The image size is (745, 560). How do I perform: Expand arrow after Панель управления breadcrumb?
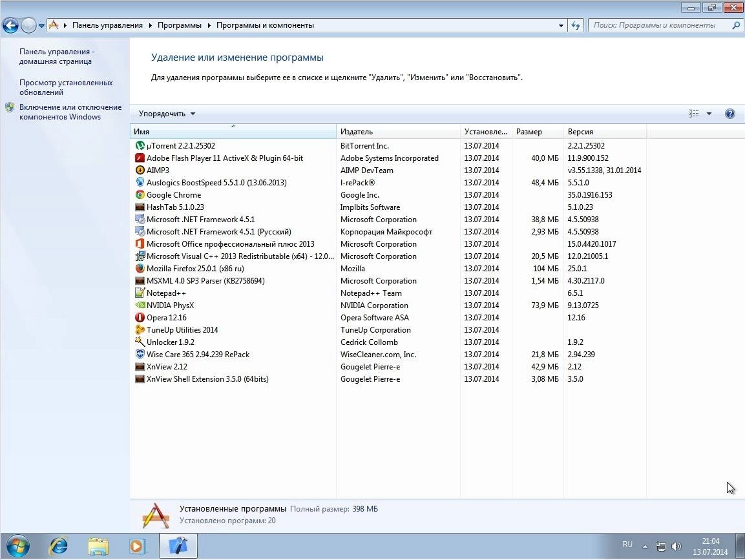pos(150,26)
